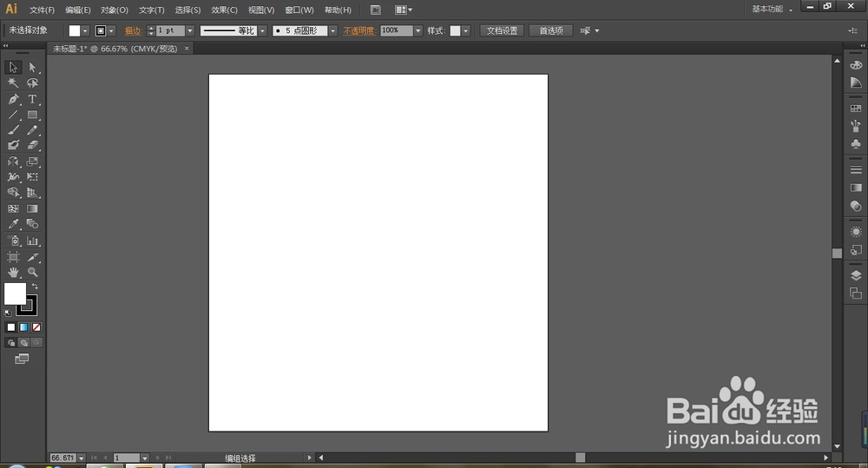Open the 编辑(E) menu
This screenshot has width=868, height=468.
point(77,10)
